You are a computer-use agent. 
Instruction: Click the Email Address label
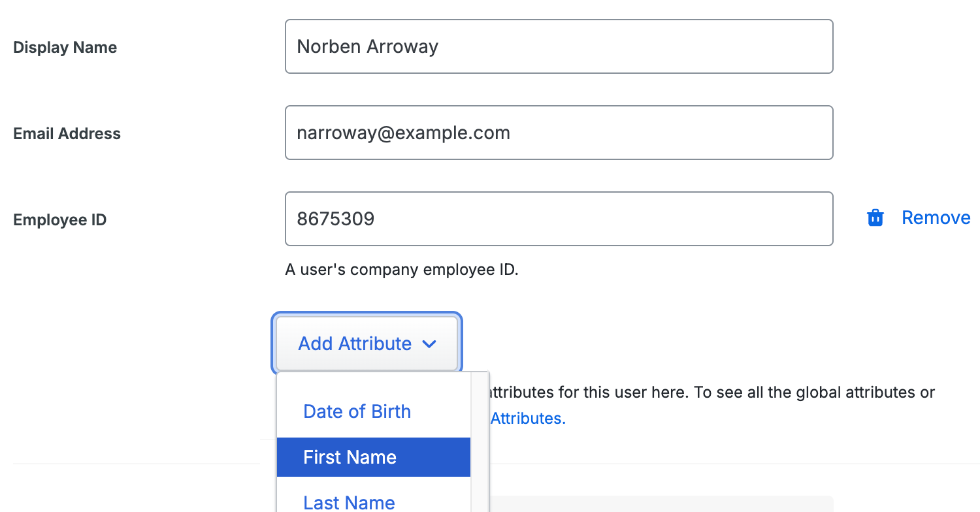[x=67, y=133]
